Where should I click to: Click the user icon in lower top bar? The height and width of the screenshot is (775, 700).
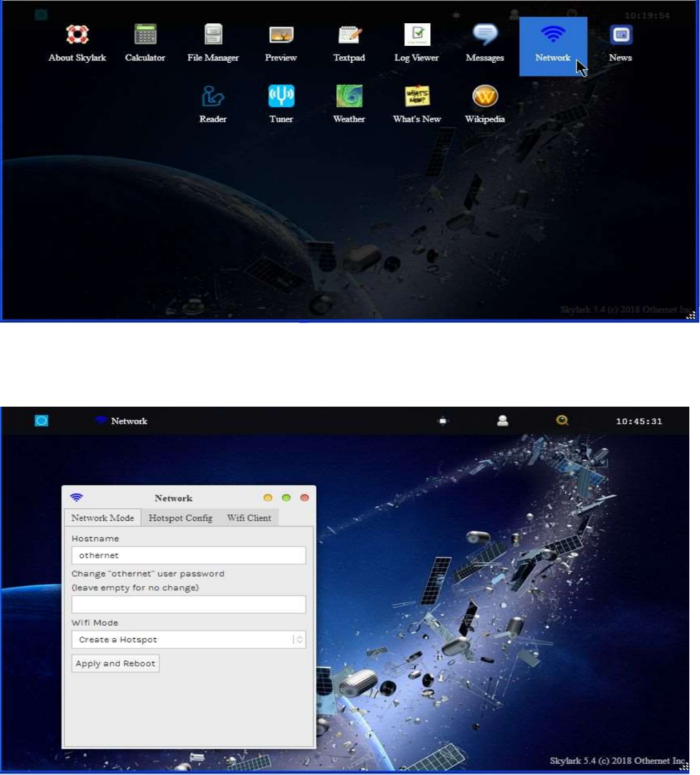point(502,420)
